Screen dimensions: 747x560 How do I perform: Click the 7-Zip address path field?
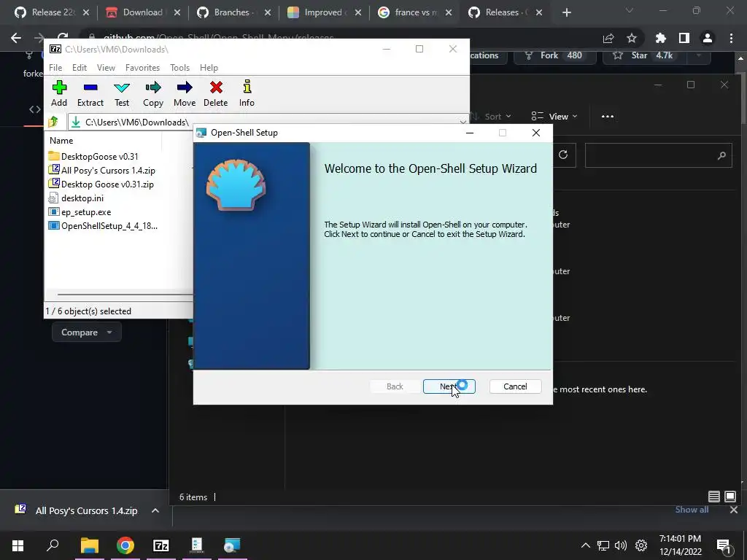click(267, 122)
